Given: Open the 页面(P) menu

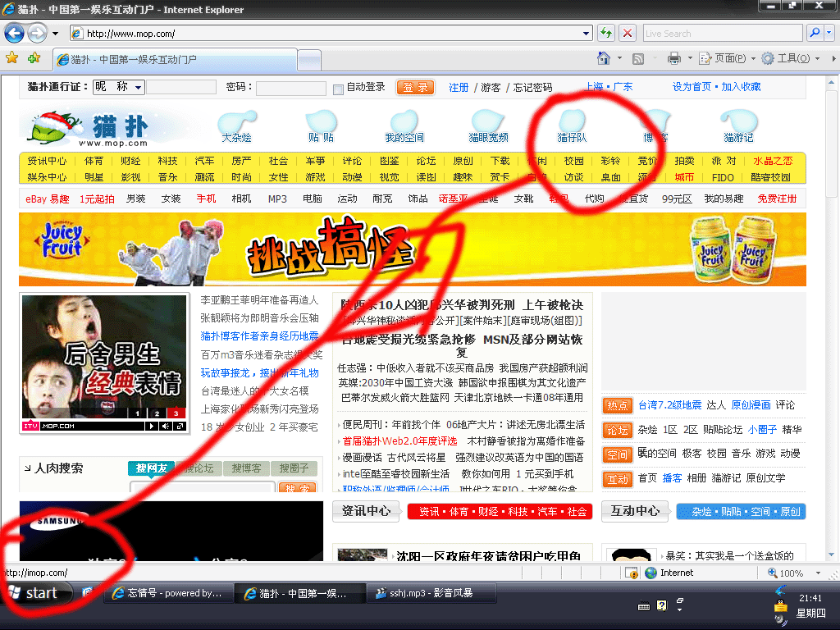Looking at the screenshot, I should click(x=728, y=58).
